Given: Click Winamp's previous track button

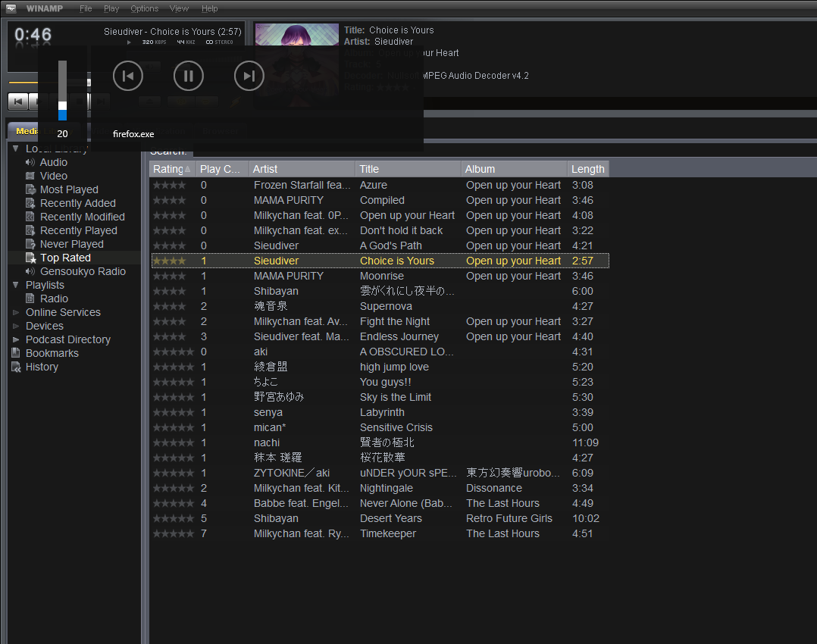Looking at the screenshot, I should pos(18,101).
